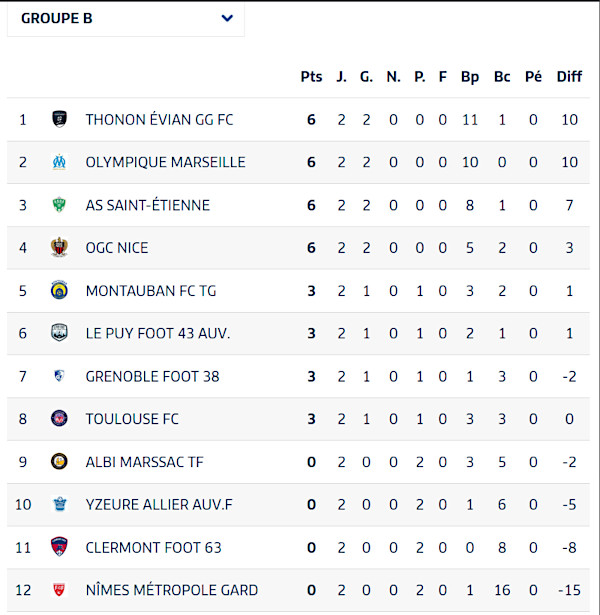Select the Toulouse FC team name
This screenshot has height=615, width=600.
(x=132, y=419)
